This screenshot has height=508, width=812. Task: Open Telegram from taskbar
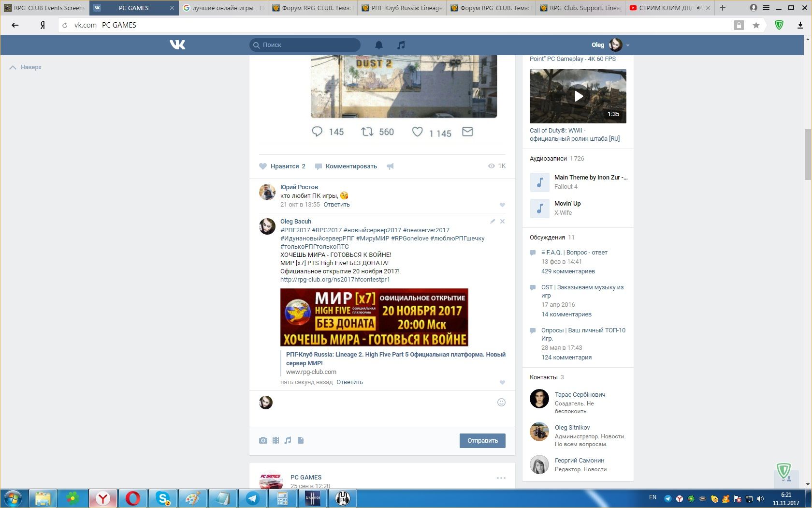point(253,498)
